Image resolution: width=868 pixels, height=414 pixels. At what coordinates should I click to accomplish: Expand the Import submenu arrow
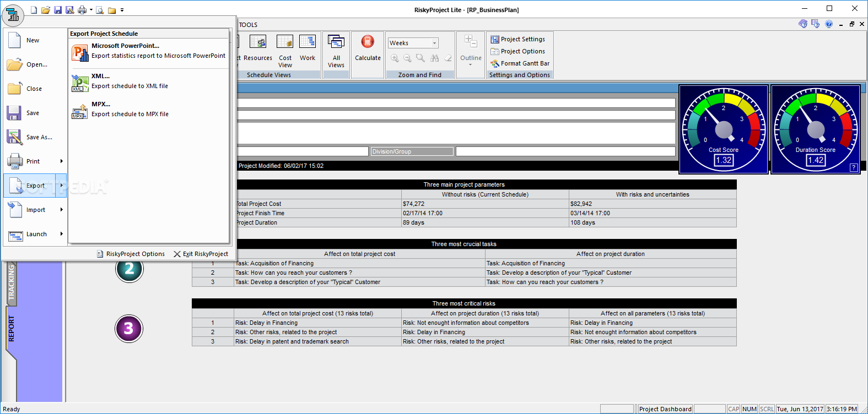61,210
